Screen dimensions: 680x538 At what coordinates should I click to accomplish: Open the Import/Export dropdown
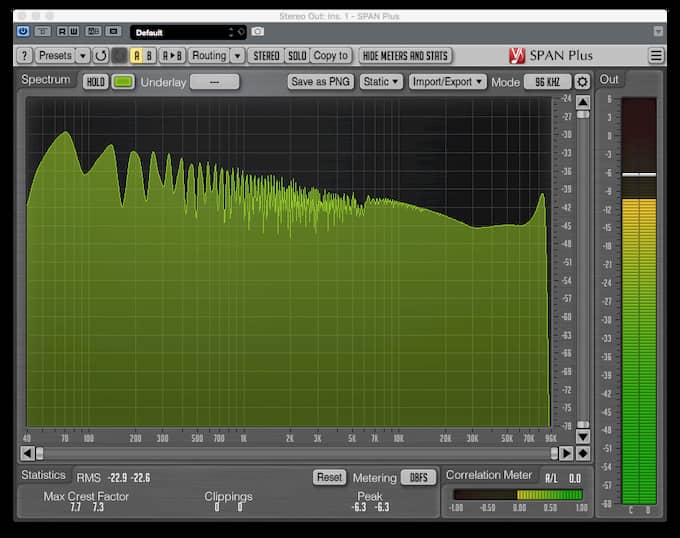click(447, 82)
